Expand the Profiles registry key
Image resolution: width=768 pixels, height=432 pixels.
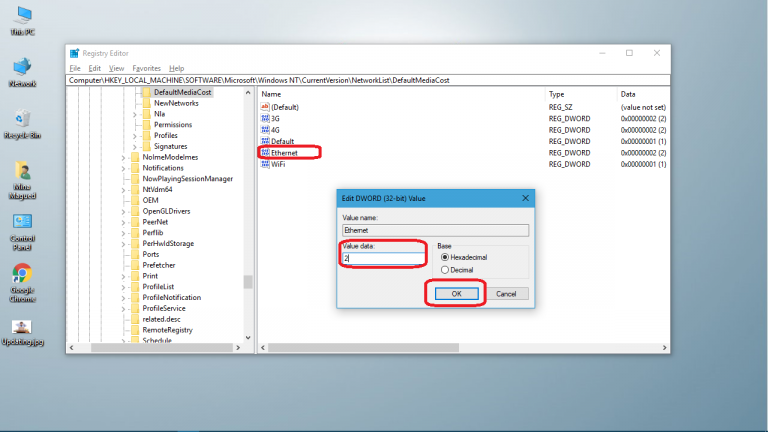pos(135,136)
